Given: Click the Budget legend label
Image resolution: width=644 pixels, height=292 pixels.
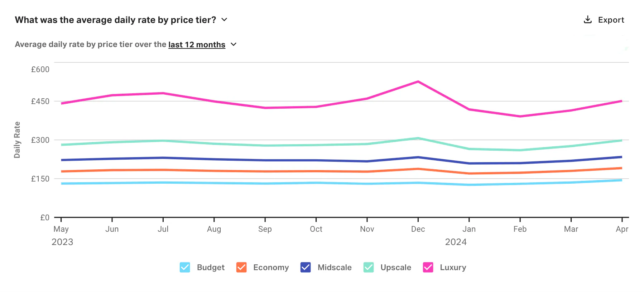Looking at the screenshot, I should [211, 268].
